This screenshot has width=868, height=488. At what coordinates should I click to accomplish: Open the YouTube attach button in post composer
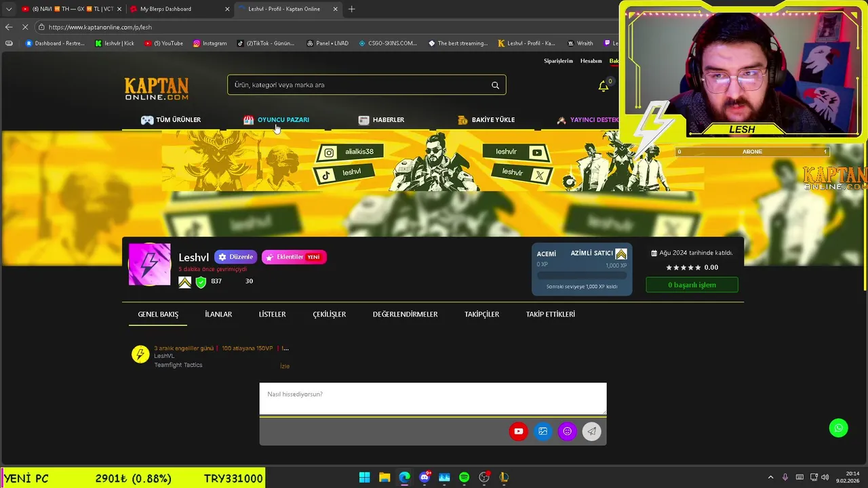[x=518, y=431]
